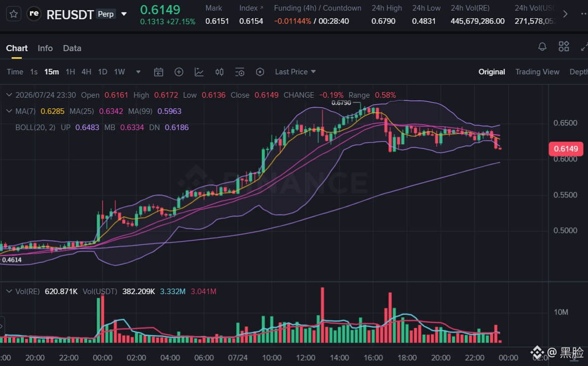
Task: Open the go-to-date calendar icon
Action: 159,72
